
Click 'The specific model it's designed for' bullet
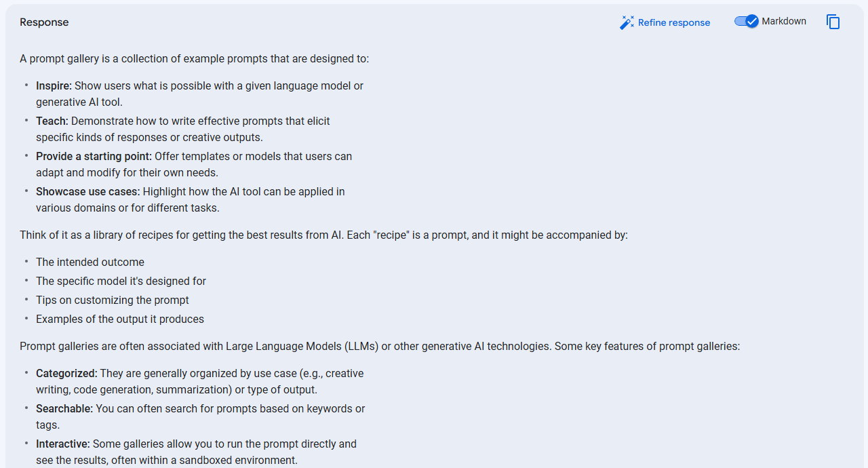click(121, 281)
